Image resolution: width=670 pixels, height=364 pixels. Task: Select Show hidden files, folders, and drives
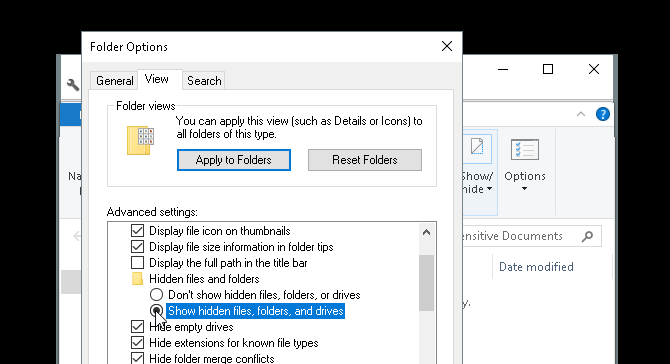[156, 311]
